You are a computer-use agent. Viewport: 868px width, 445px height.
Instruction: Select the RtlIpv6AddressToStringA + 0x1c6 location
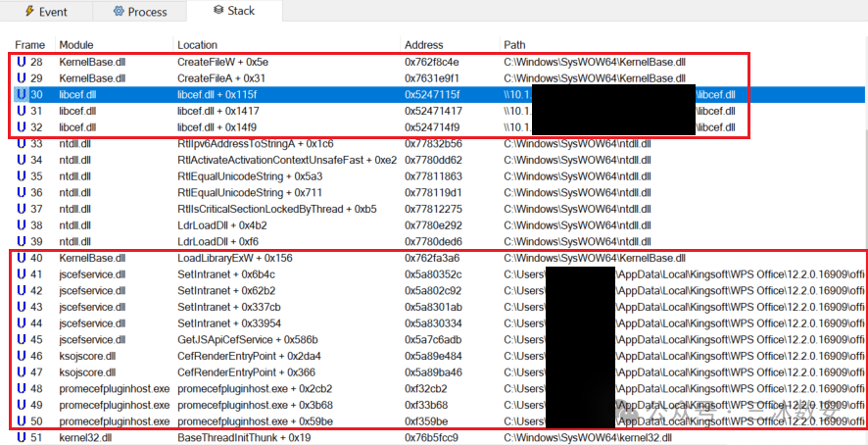tap(256, 143)
